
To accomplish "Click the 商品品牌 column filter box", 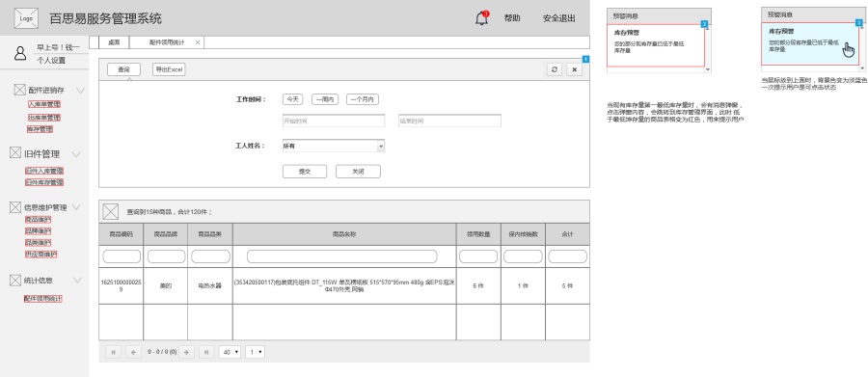I will 166,256.
